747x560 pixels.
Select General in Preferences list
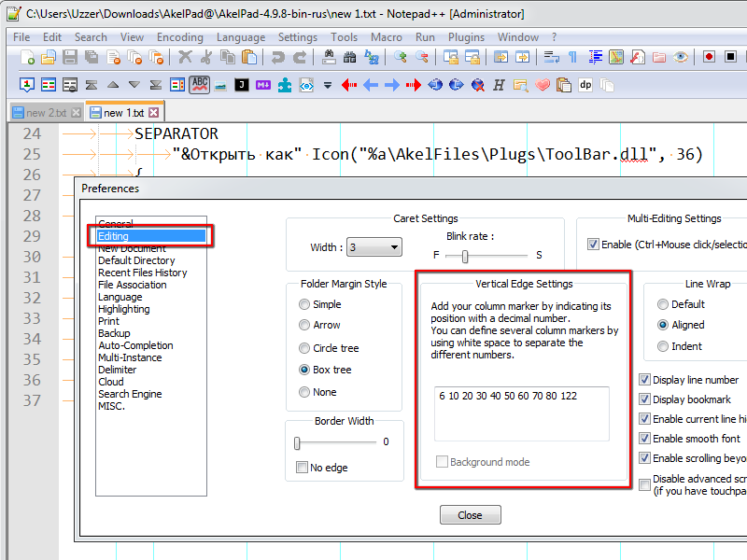pyautogui.click(x=115, y=223)
